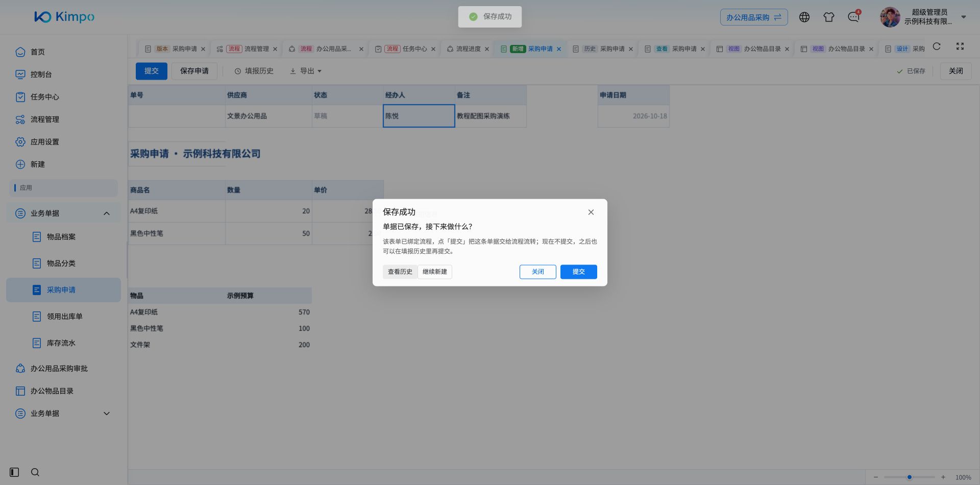This screenshot has width=980, height=485.
Task: Open 填报历史 in the toolbar
Action: (254, 71)
